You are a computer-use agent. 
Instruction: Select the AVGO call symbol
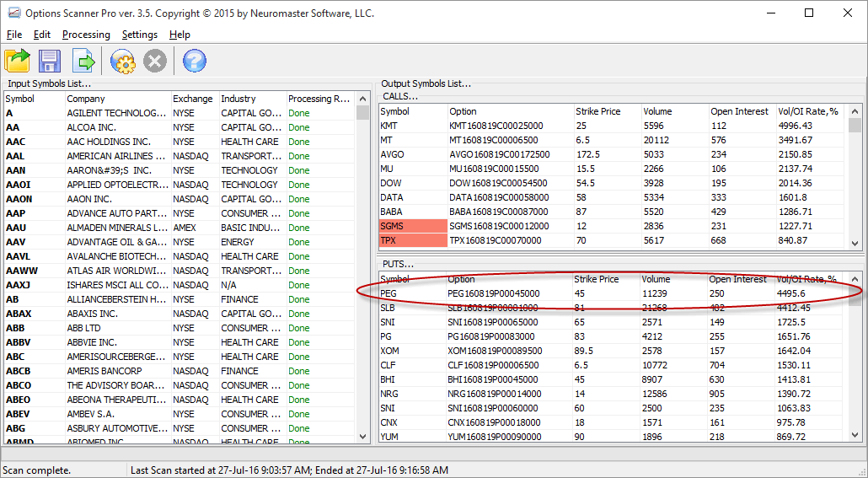(392, 154)
